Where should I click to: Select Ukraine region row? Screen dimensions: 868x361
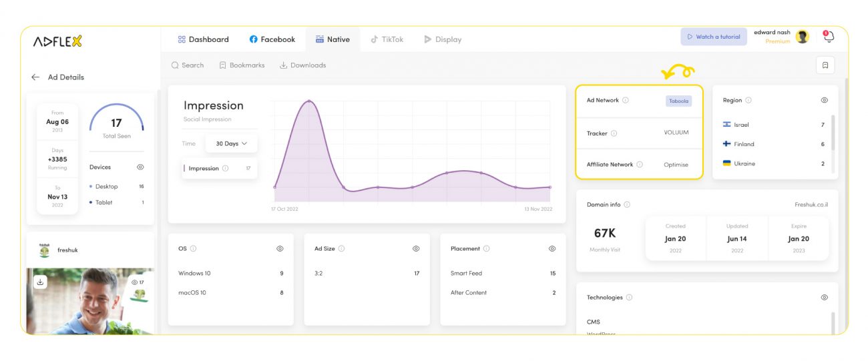774,163
